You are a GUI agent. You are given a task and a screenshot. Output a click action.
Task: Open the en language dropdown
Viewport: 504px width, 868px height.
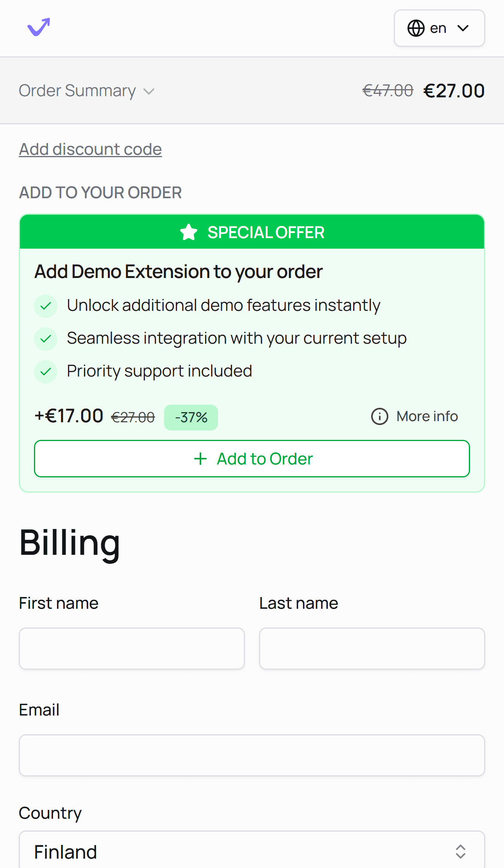[x=439, y=28]
